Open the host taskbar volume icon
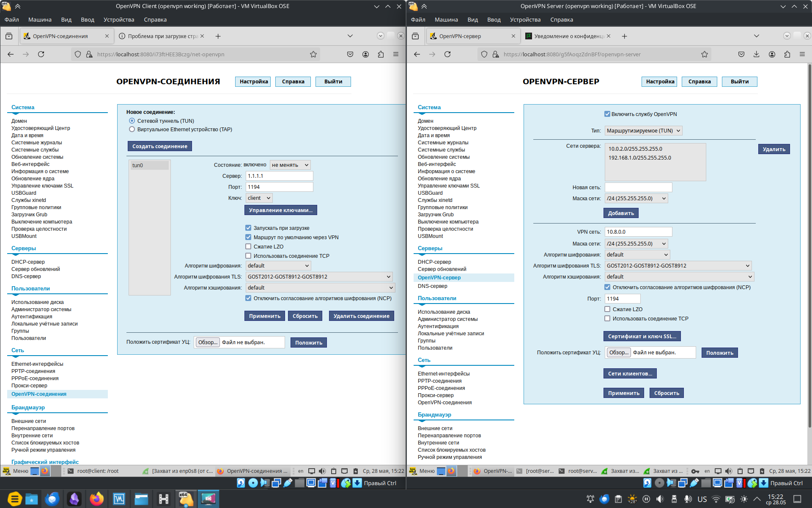Screen dimensions: 812x508 pos(660,499)
